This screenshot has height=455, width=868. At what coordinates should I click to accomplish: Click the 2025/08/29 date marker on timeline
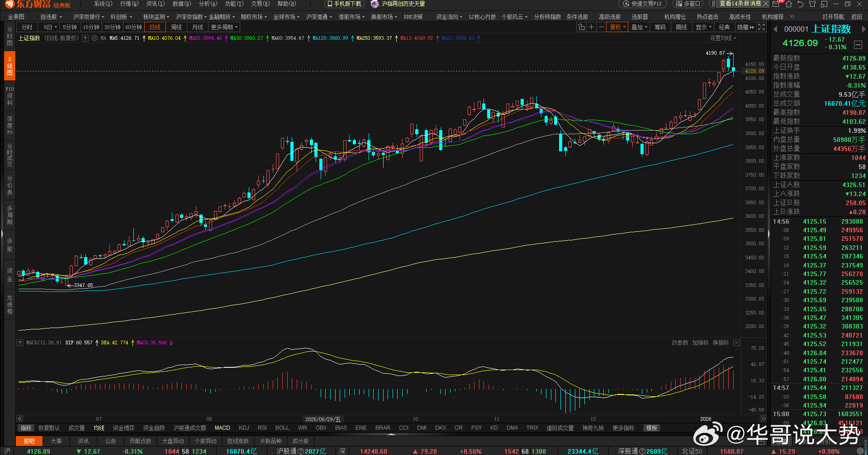coord(323,419)
